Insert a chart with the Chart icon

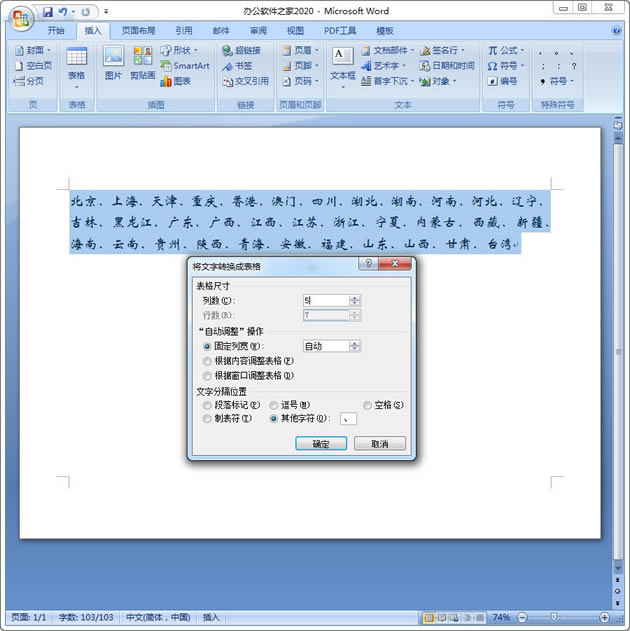(175, 81)
